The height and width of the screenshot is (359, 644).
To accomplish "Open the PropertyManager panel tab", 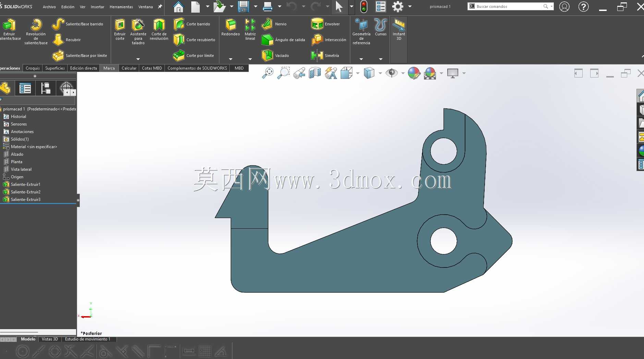I will [25, 88].
